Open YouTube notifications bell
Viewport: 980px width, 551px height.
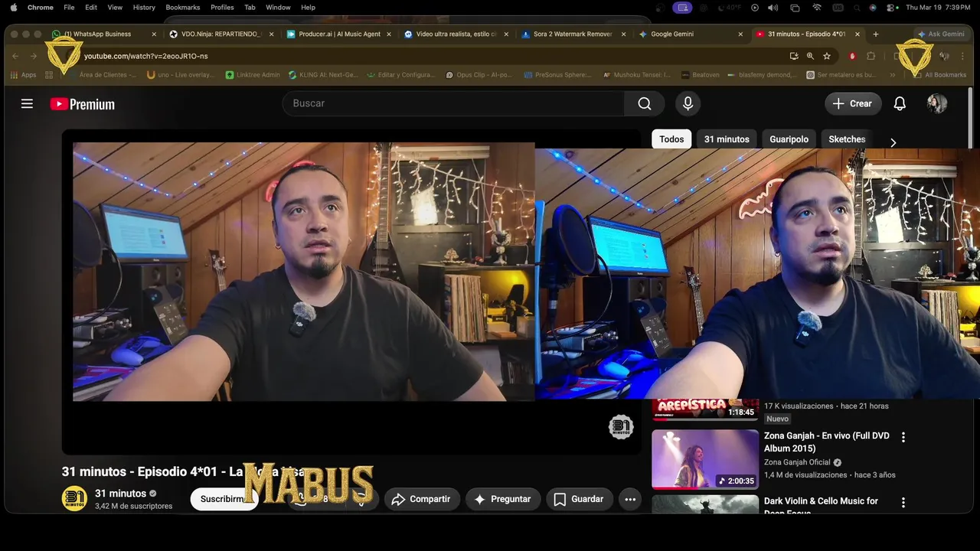[x=900, y=103]
